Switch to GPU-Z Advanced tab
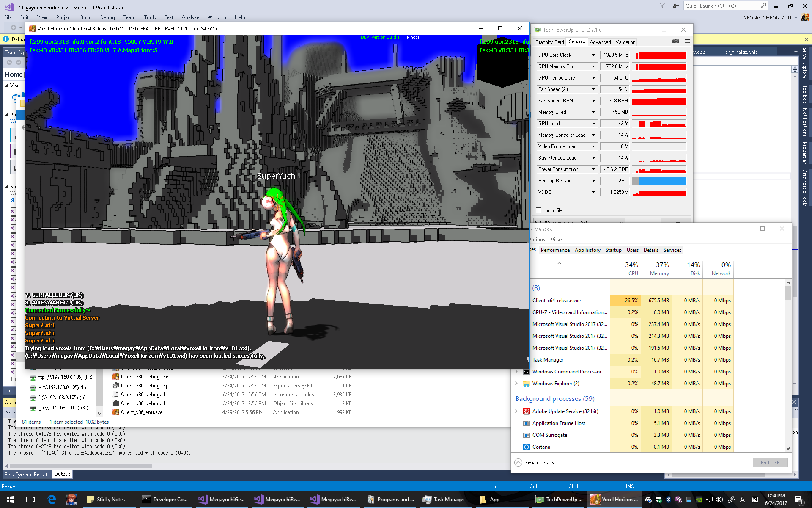 pyautogui.click(x=600, y=42)
